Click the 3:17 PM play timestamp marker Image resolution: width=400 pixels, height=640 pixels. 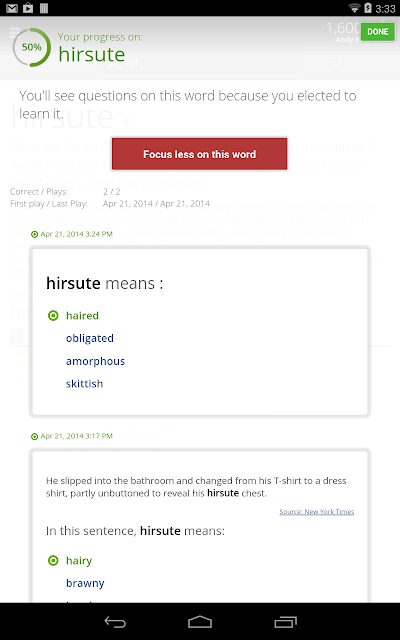(72, 436)
